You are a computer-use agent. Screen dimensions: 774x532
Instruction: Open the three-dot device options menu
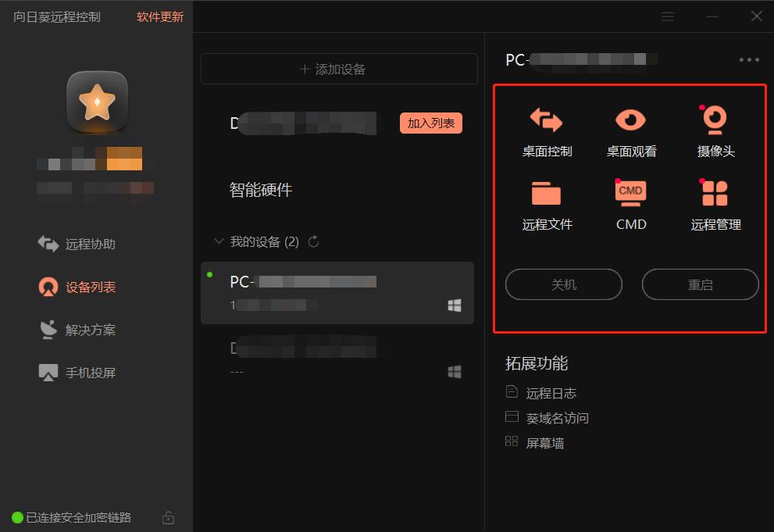[748, 59]
